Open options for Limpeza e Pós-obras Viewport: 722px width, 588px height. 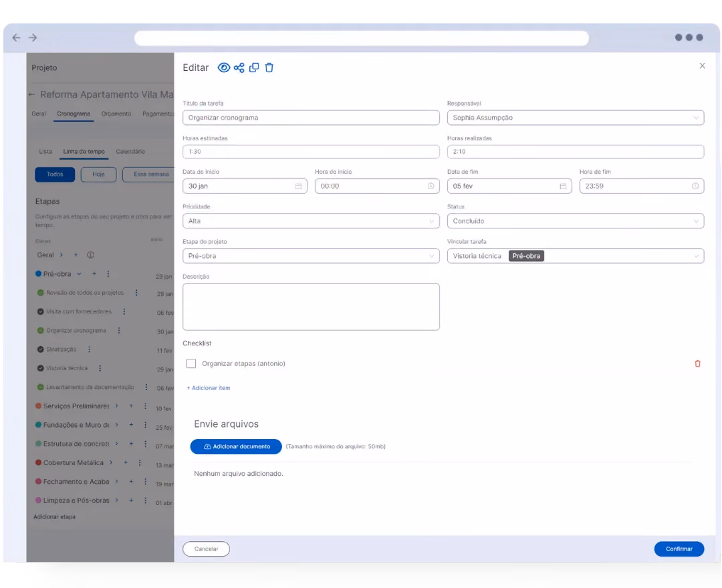tap(146, 500)
